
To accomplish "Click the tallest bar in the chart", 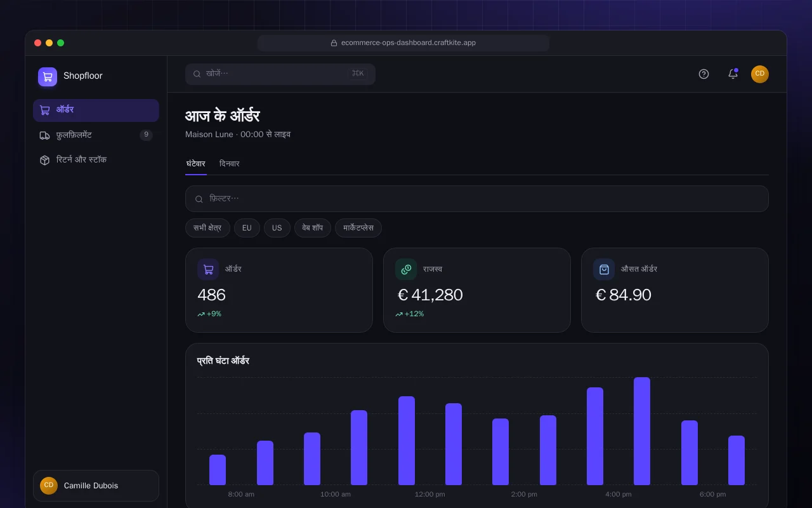I will pyautogui.click(x=642, y=431).
